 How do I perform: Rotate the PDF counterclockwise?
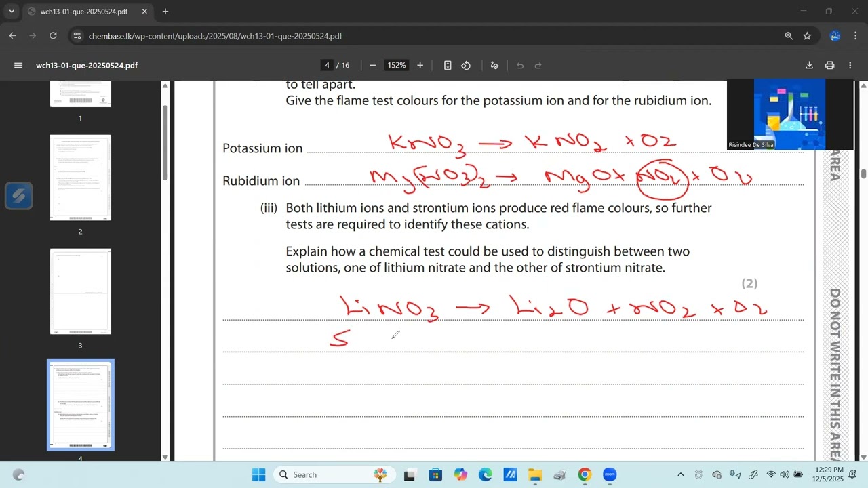tap(466, 66)
